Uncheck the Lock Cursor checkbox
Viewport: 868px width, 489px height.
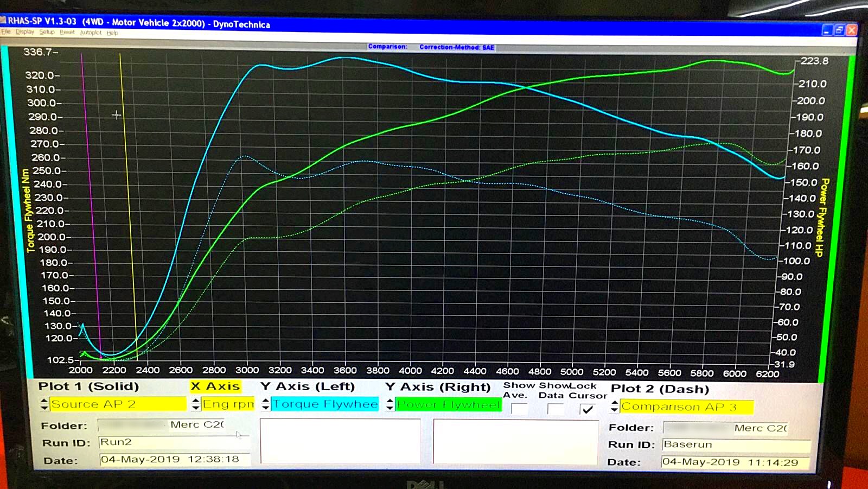pos(588,409)
